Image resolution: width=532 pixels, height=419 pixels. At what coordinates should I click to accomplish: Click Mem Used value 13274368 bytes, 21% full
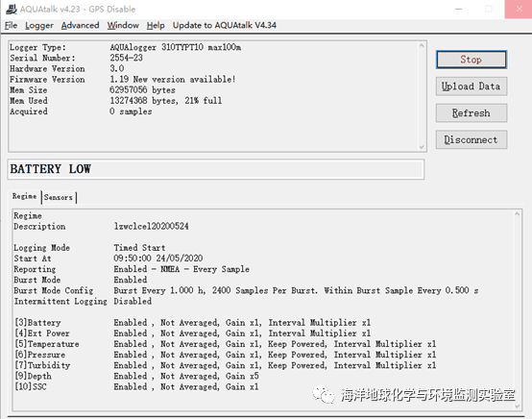coord(165,101)
